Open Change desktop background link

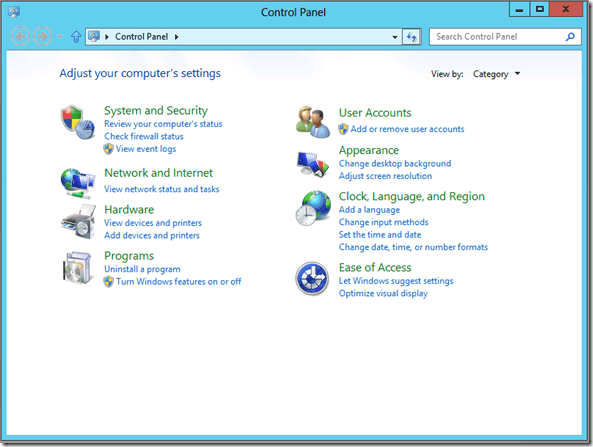click(x=395, y=164)
